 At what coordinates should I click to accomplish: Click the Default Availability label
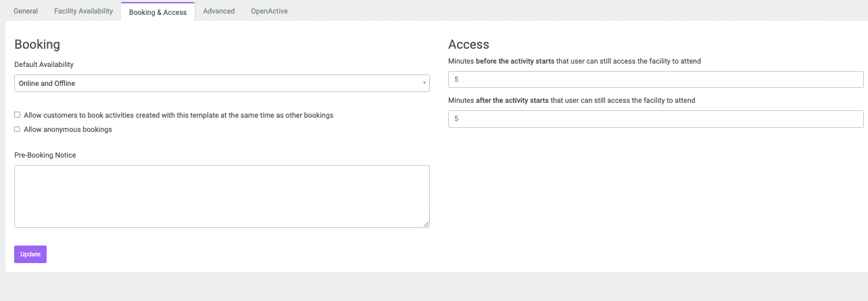(44, 64)
